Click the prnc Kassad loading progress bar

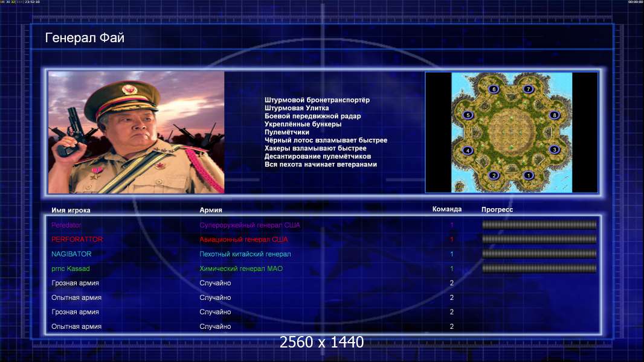click(539, 268)
